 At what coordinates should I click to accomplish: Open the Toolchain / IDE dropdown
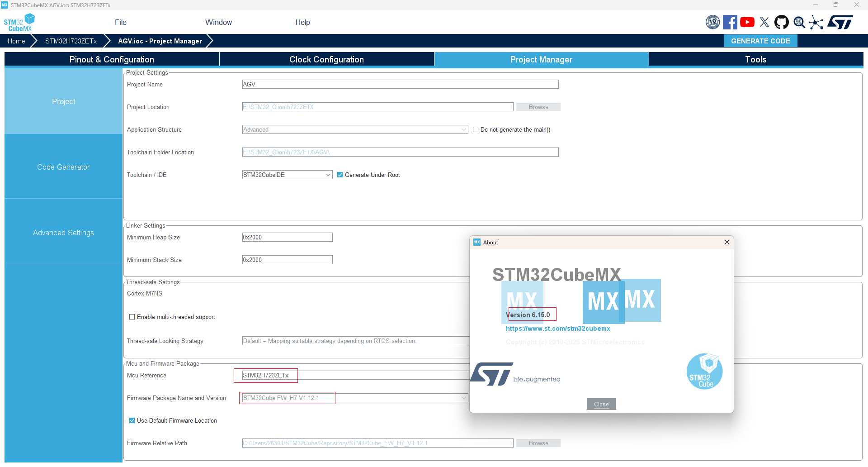(x=327, y=175)
